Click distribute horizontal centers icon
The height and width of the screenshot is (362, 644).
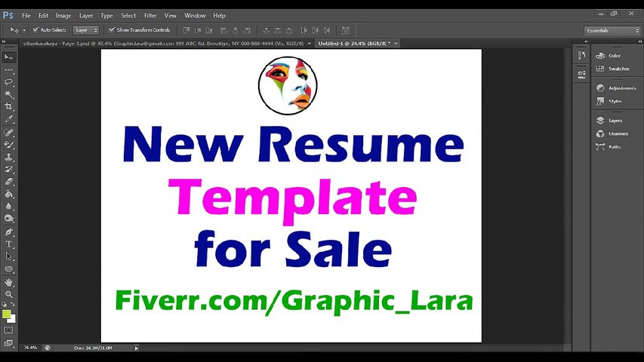pyautogui.click(x=316, y=30)
